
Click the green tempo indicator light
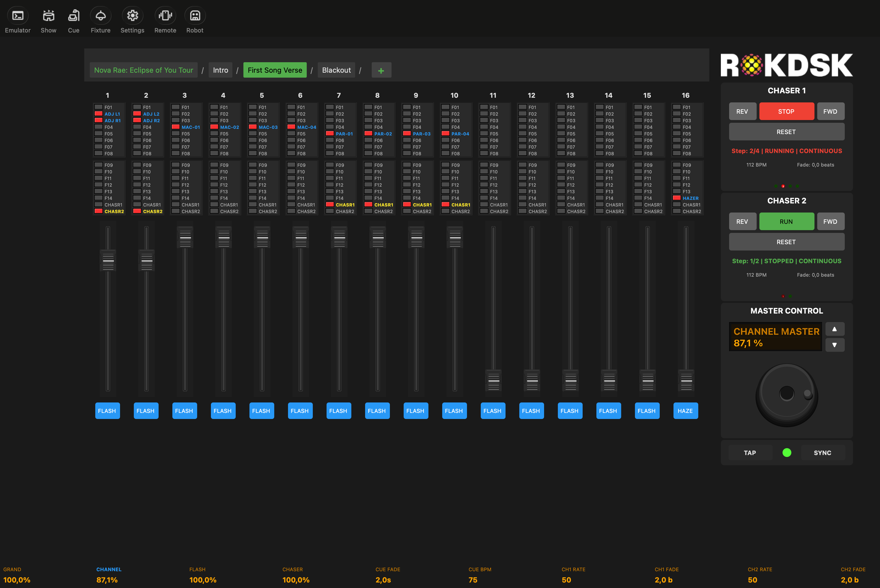click(x=787, y=453)
